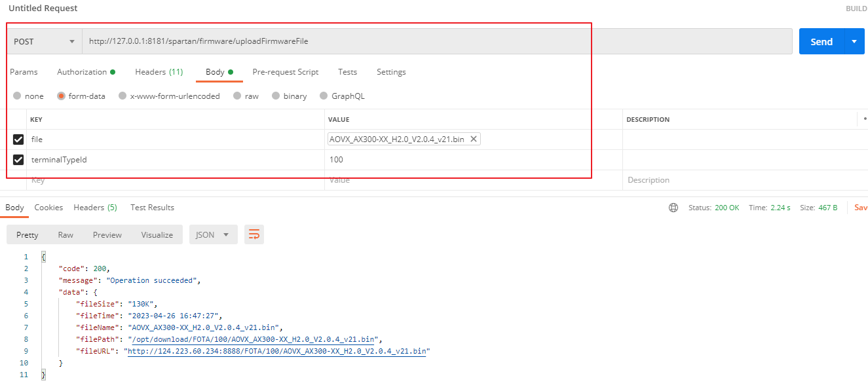Open the response Headers (5) tab
Viewport: 868px width, 389px height.
(95, 208)
